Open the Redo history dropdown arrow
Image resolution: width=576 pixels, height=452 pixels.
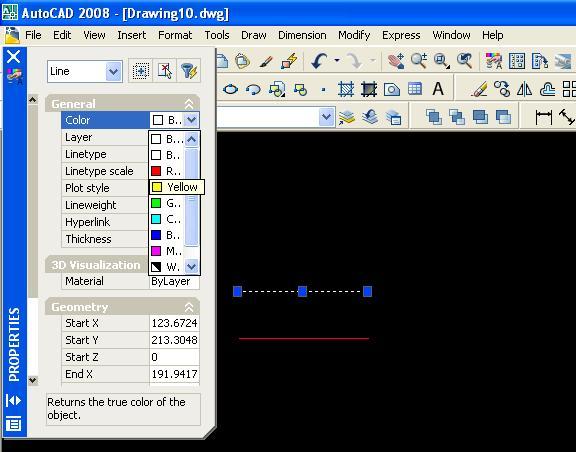point(372,61)
